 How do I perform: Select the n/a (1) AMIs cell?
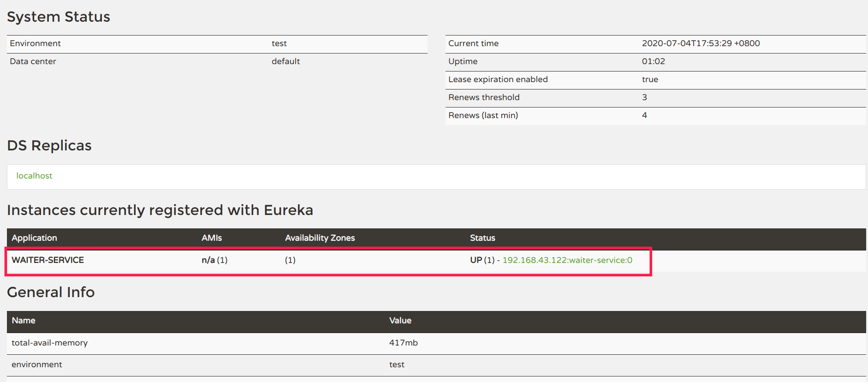[x=214, y=260]
